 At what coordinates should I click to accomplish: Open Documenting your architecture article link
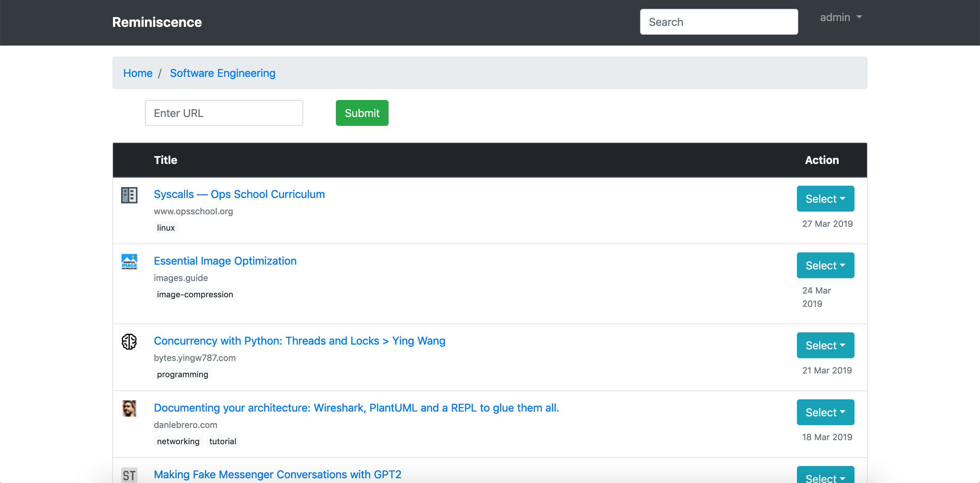point(357,408)
